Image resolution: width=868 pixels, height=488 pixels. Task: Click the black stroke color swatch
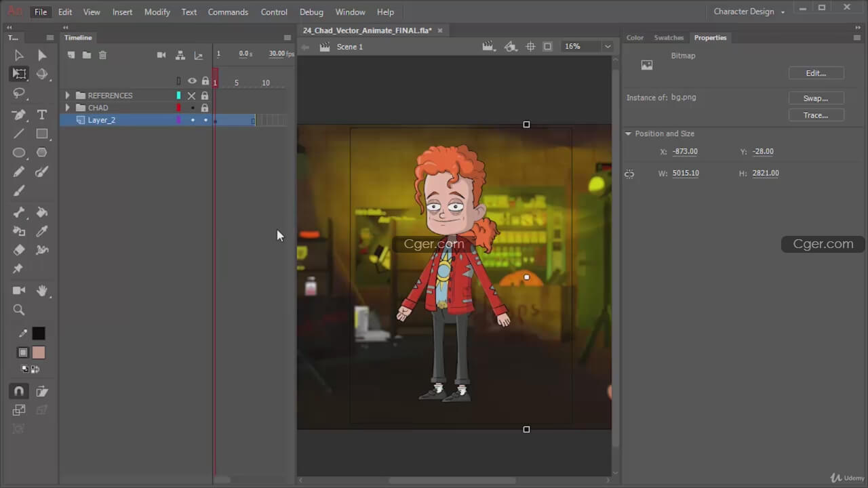(x=39, y=333)
